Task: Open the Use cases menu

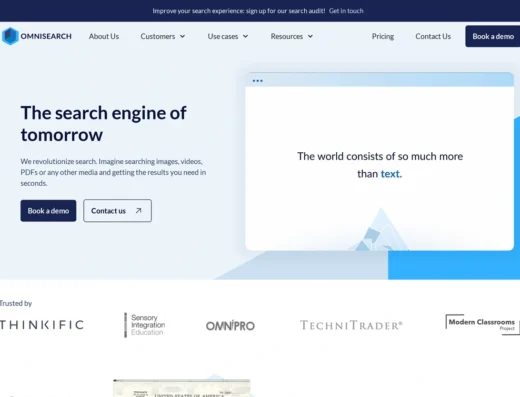Action: (223, 36)
